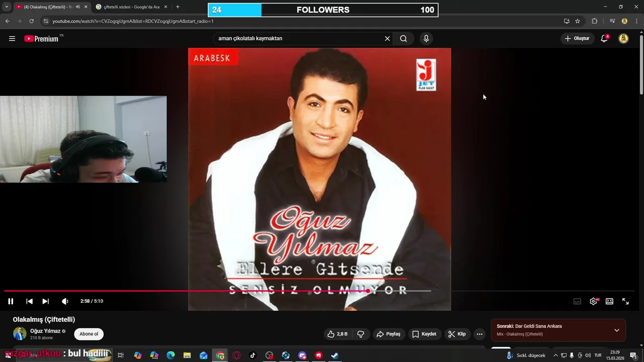This screenshot has height=362, width=644.
Task: Exit full-width player with the shrink icon
Action: pyautogui.click(x=625, y=301)
